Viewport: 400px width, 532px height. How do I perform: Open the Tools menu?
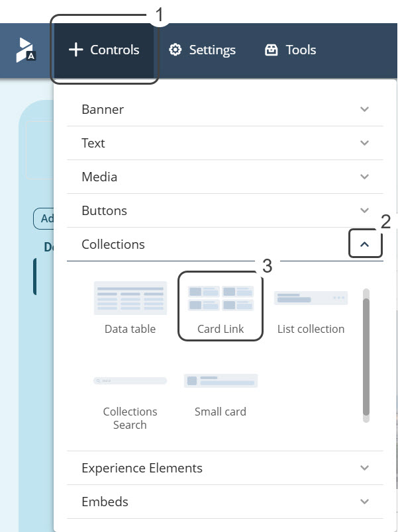click(x=290, y=50)
